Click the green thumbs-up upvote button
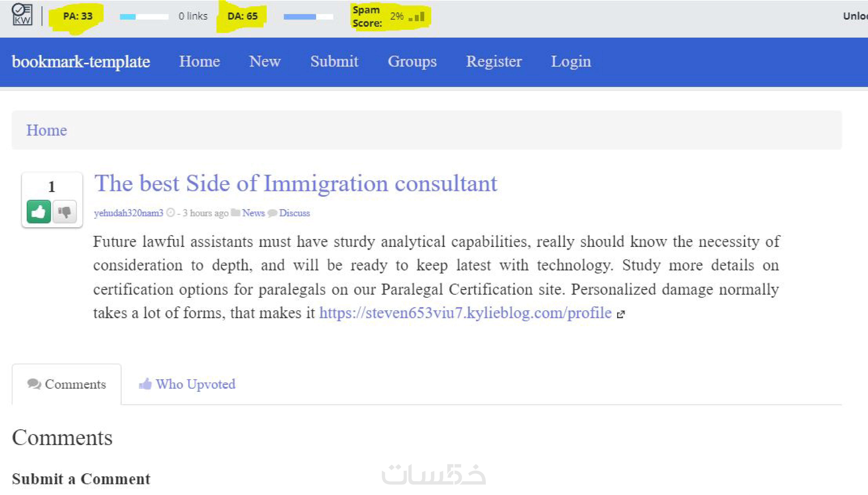 [x=38, y=212]
